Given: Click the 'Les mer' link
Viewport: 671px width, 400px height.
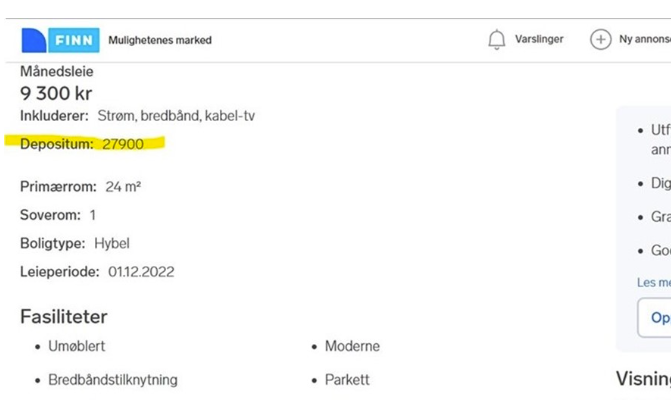Looking at the screenshot, I should click(654, 283).
